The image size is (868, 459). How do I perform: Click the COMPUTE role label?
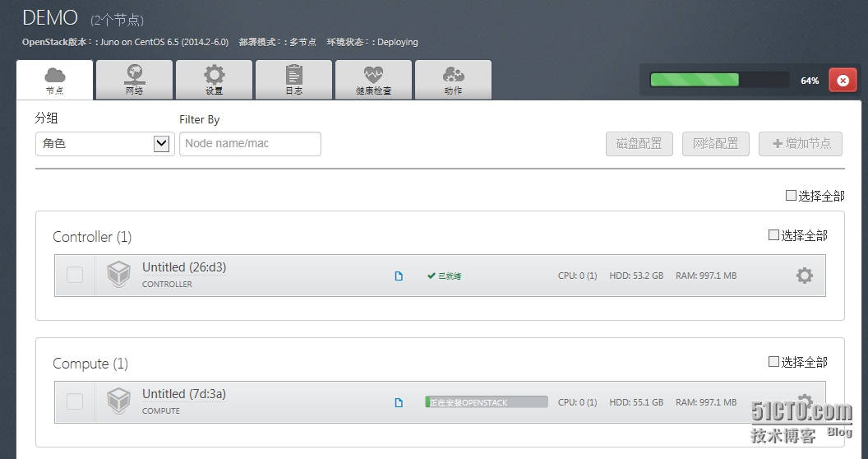(161, 410)
